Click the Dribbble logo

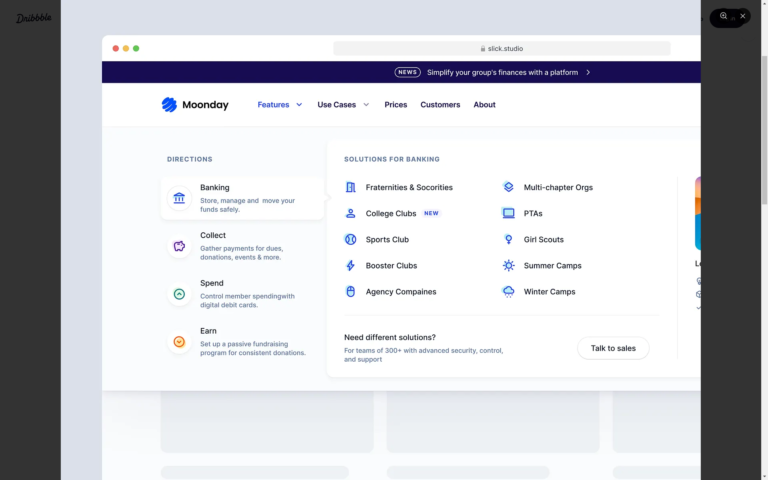tap(33, 18)
